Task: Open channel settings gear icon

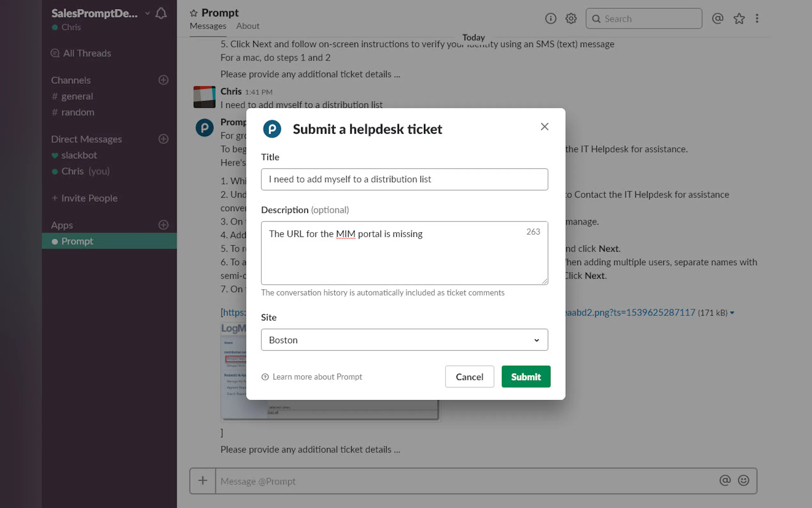Action: [571, 19]
